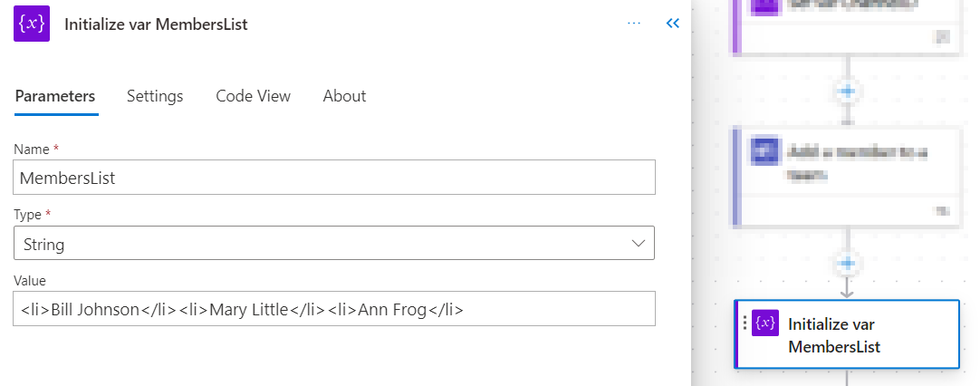
Task: Open the About tab
Action: tap(344, 96)
